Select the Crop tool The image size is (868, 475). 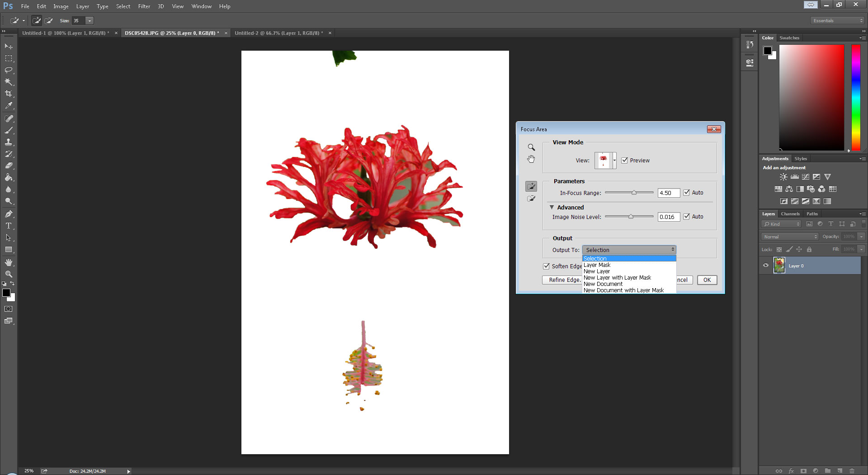(9, 94)
